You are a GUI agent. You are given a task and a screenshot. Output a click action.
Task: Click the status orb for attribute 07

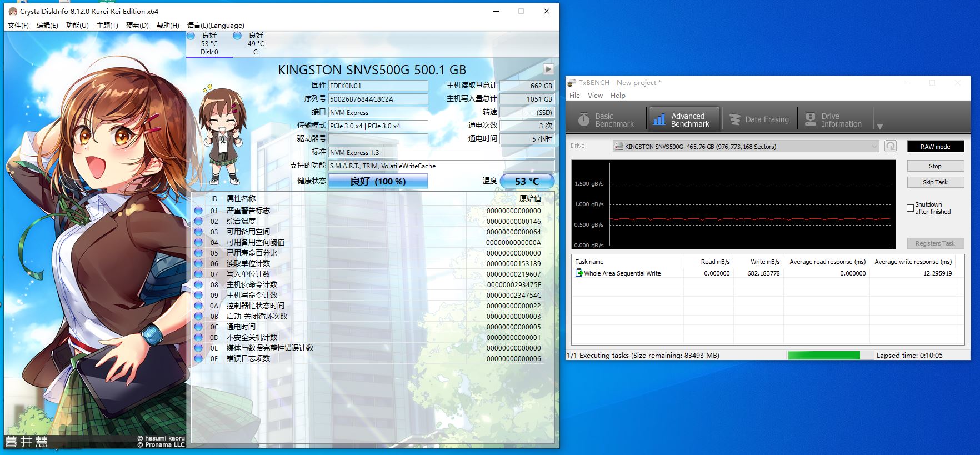click(198, 274)
